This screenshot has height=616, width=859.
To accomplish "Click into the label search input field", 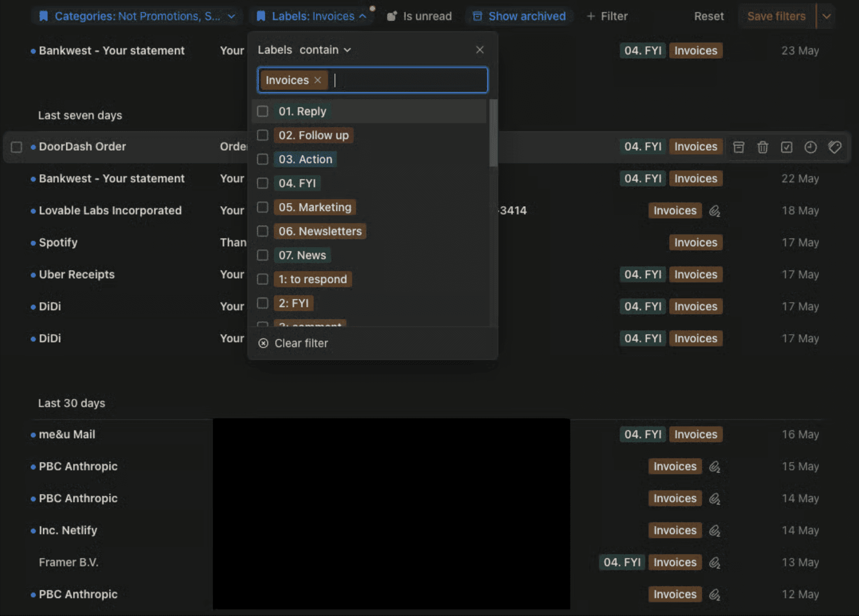I will (409, 80).
